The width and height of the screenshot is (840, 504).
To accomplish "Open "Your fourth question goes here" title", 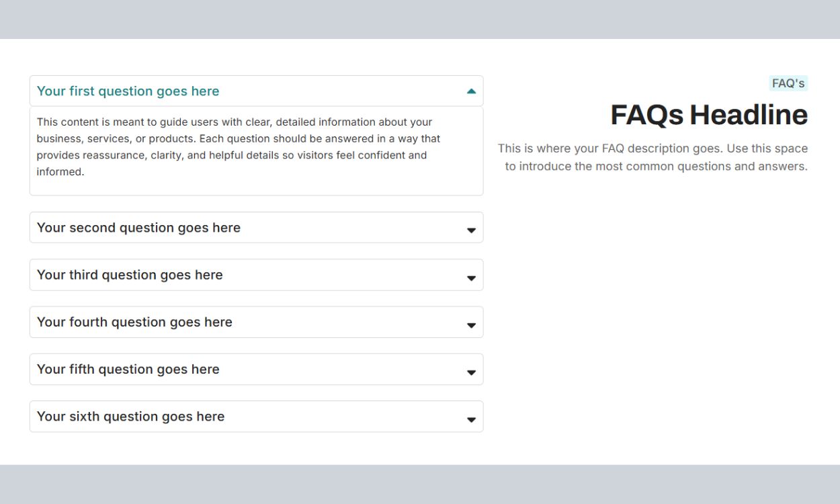I will tap(134, 322).
